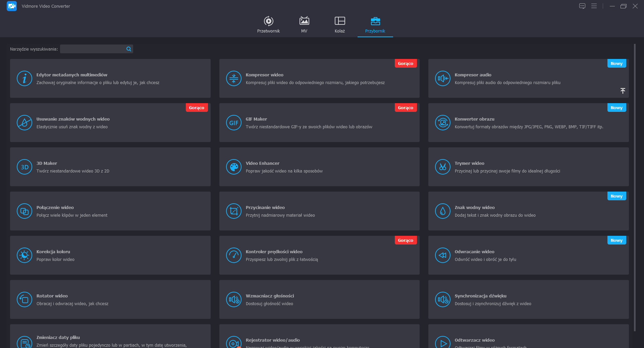Open the Edytor metadanych multimediów title
Screen dimensions: 644x348
click(72, 75)
